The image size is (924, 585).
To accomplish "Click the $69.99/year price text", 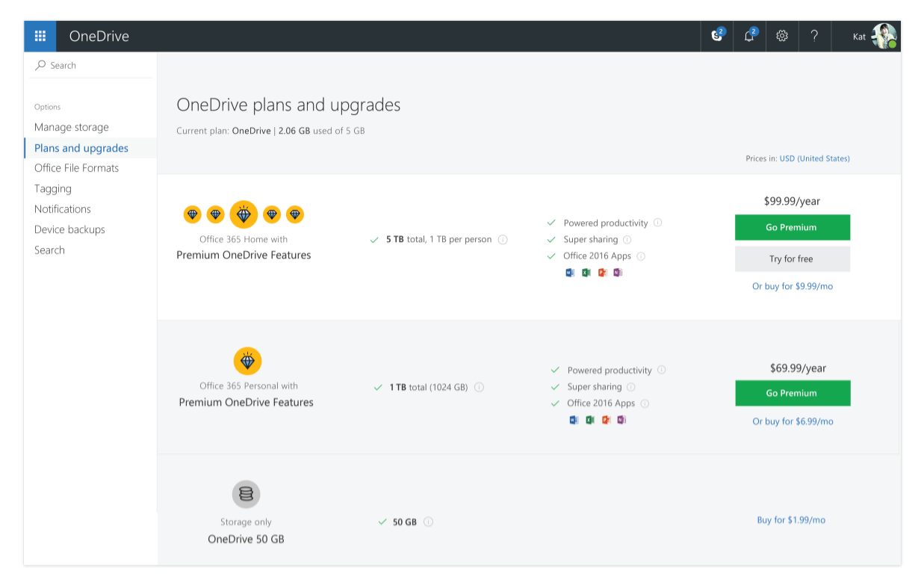I will coord(798,368).
